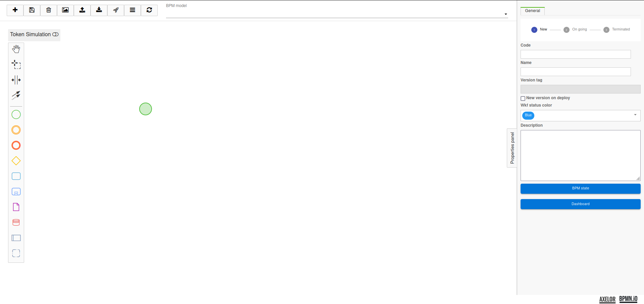
Task: Open the hamburger menu in toolbar
Action: point(132,10)
